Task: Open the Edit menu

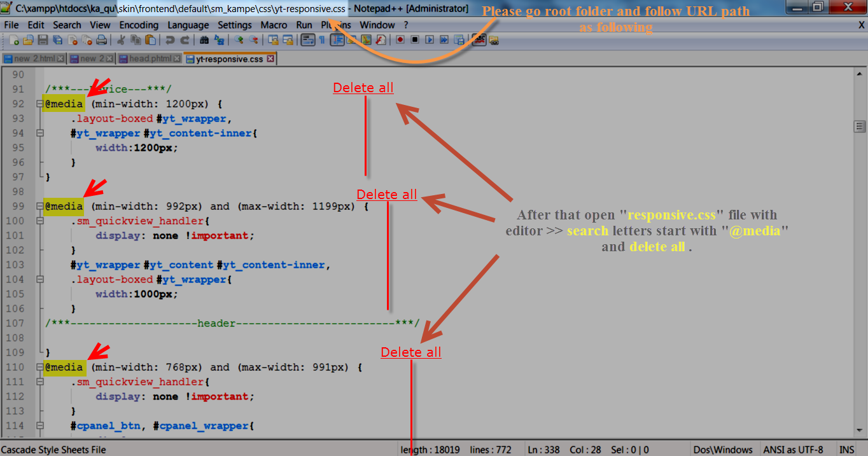Action: tap(36, 25)
